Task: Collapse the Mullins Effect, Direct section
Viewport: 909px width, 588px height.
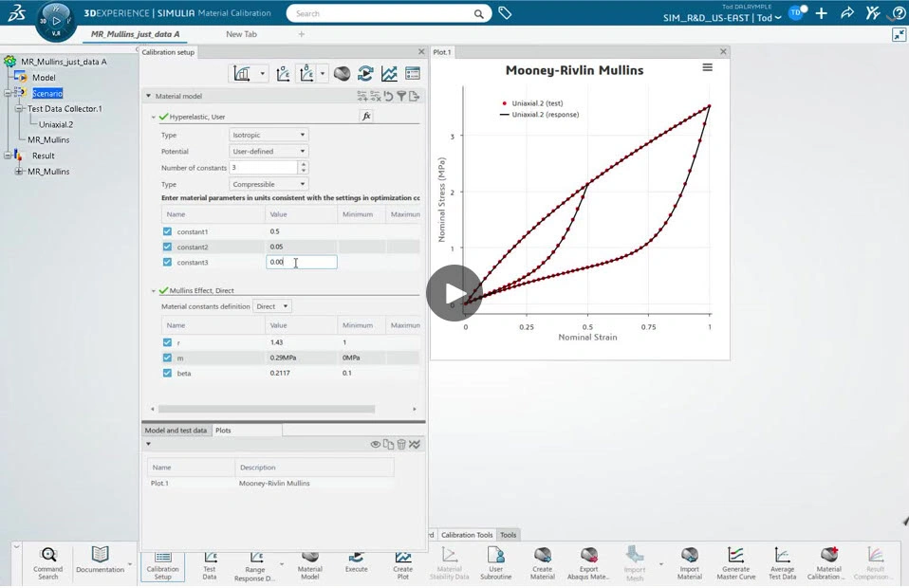Action: point(154,291)
